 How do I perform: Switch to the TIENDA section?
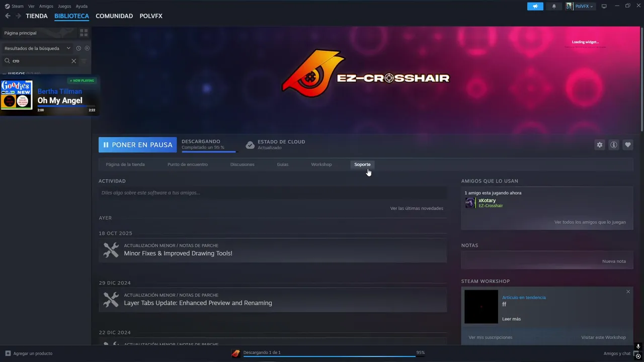click(37, 16)
